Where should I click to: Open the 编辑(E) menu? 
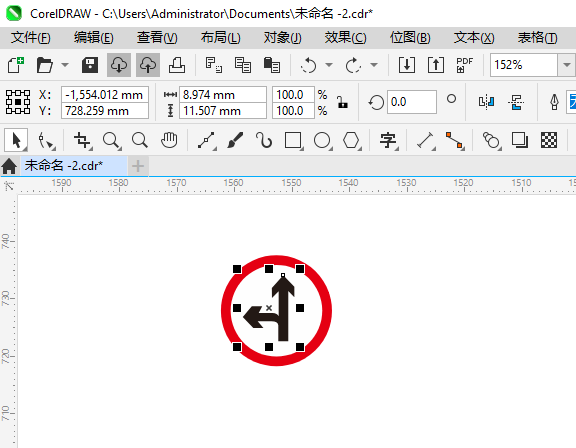94,37
